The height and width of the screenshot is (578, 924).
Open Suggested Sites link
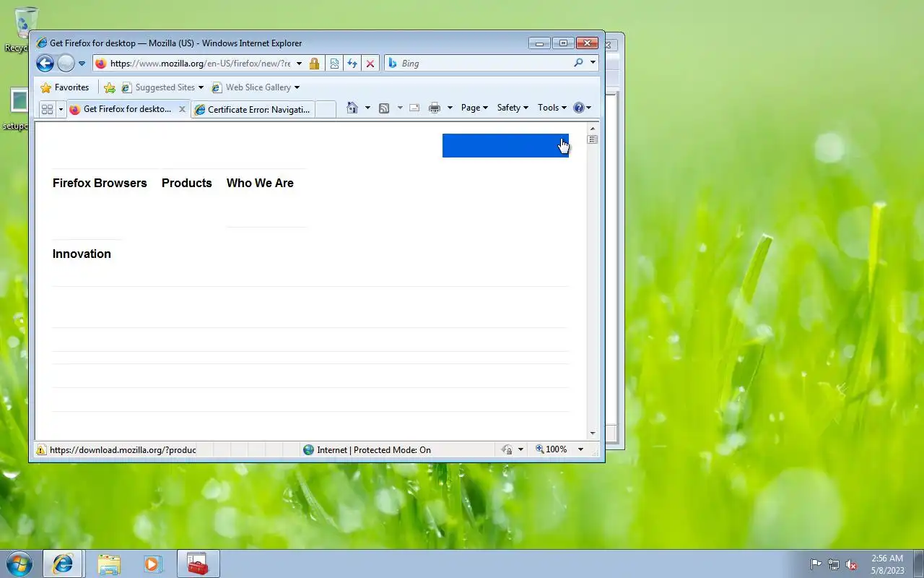click(162, 87)
